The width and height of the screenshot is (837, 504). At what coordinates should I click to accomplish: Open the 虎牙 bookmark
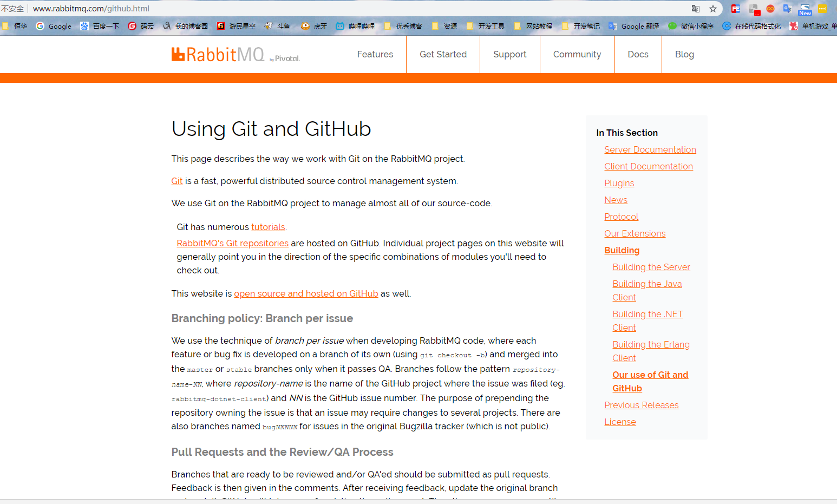click(x=314, y=26)
